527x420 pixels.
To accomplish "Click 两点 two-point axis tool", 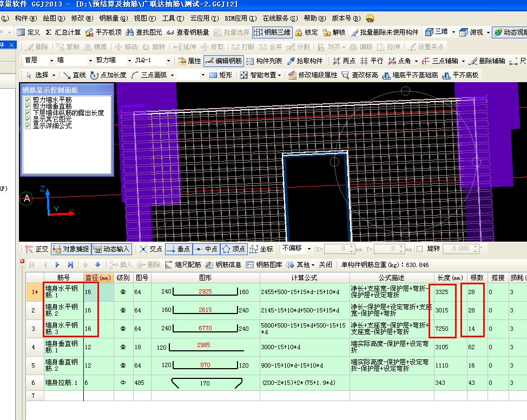I will point(344,61).
